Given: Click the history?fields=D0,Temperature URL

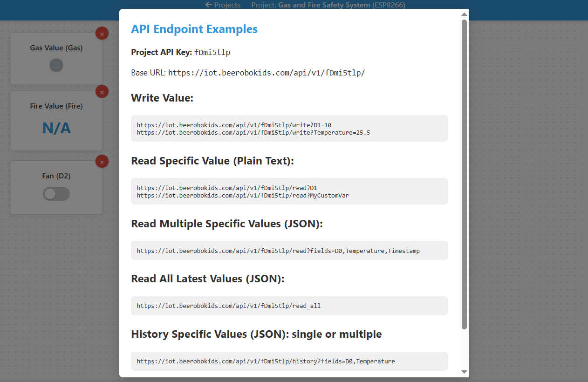Looking at the screenshot, I should pyautogui.click(x=266, y=361).
